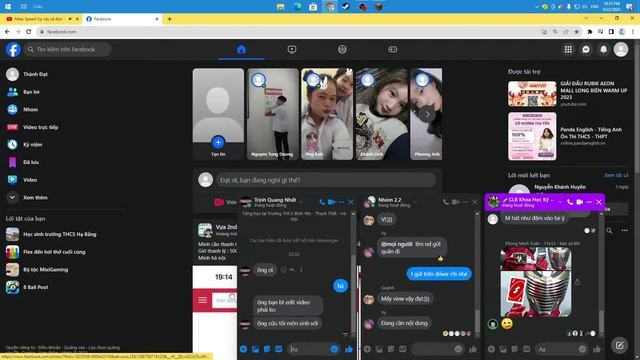Open emoji picker in Trịnh Quang Nhất chat

point(334,349)
